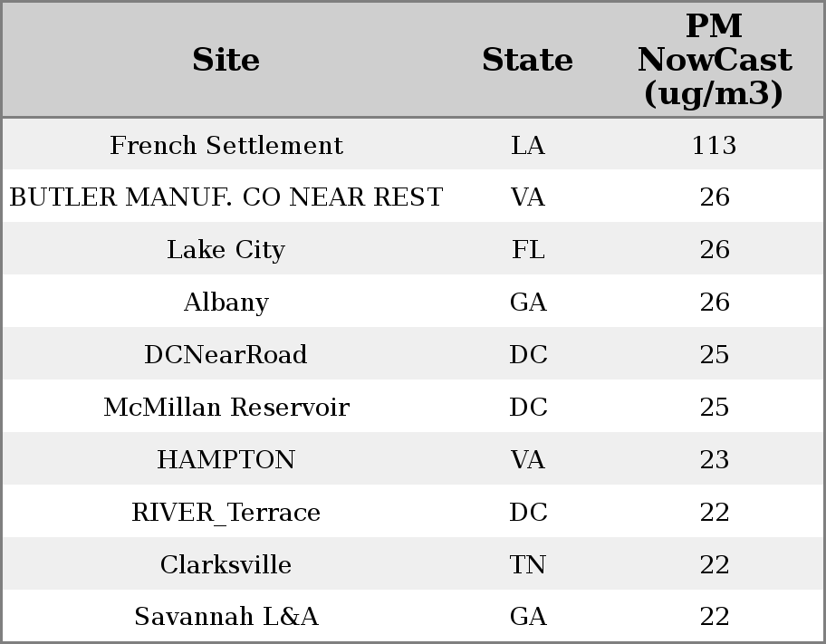Click the Site column header
Viewport: 826px width, 644px height.
[x=226, y=61]
